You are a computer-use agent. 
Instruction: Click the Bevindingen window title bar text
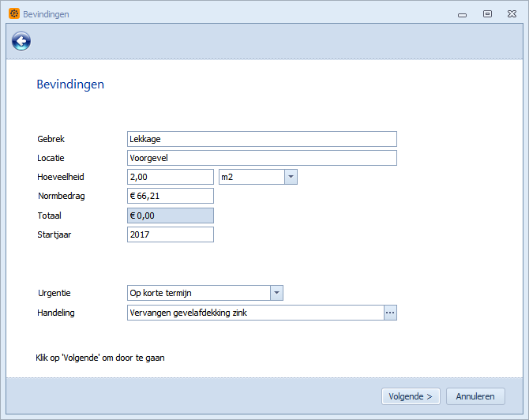coord(46,14)
